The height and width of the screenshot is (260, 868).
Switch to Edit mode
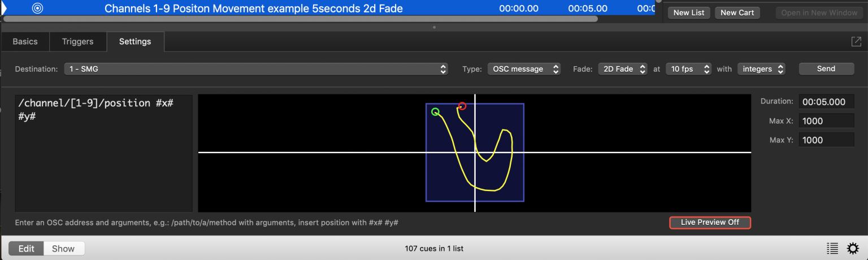pos(26,249)
